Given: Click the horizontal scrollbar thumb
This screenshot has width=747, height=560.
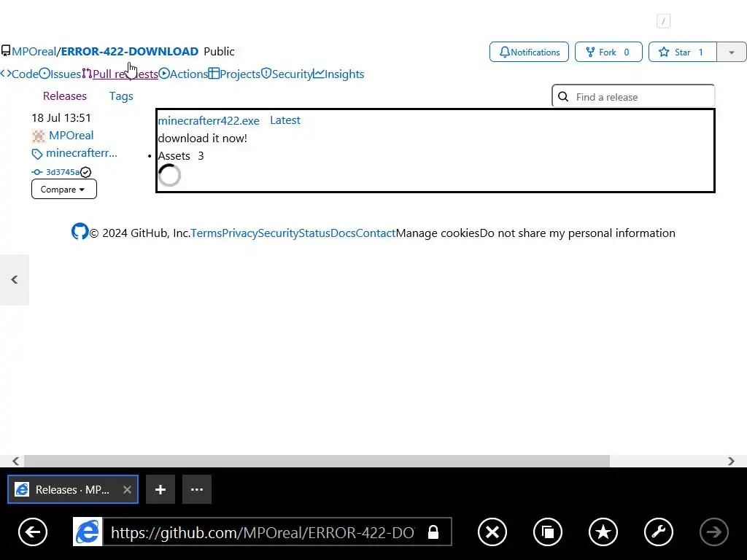Looking at the screenshot, I should coord(317,461).
